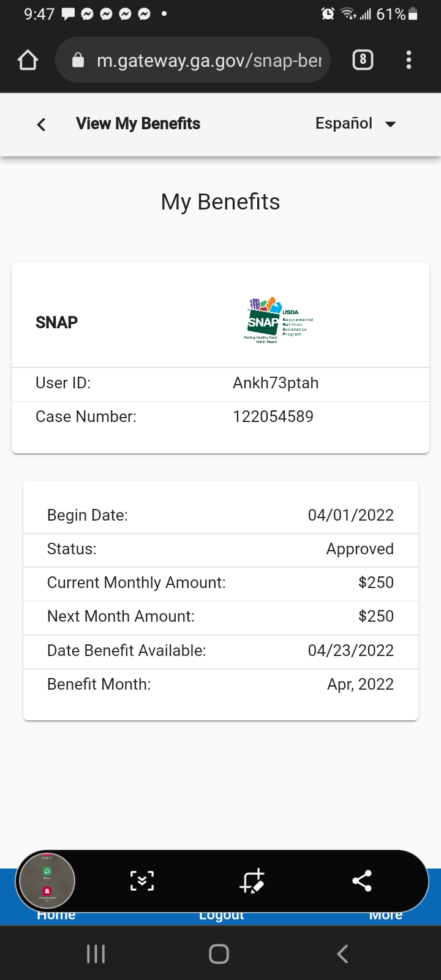Tap the browser home icon

[28, 60]
